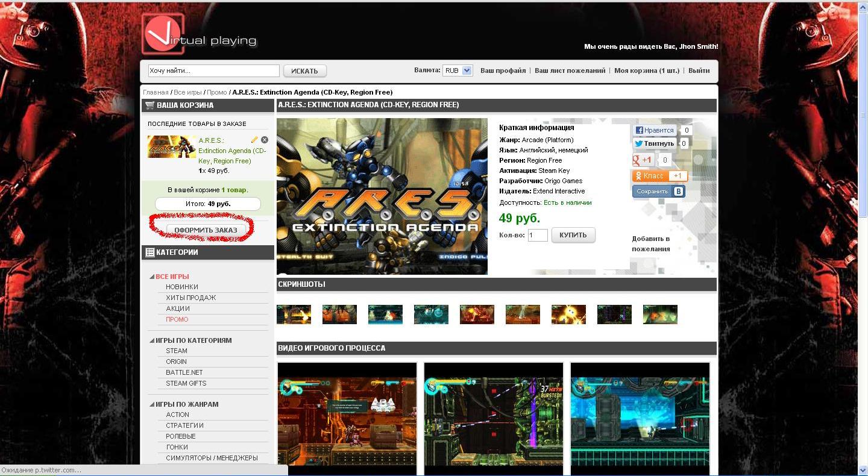Viewport: 868px width, 476px height.
Task: Open the first screenshot thumbnail
Action: point(294,315)
